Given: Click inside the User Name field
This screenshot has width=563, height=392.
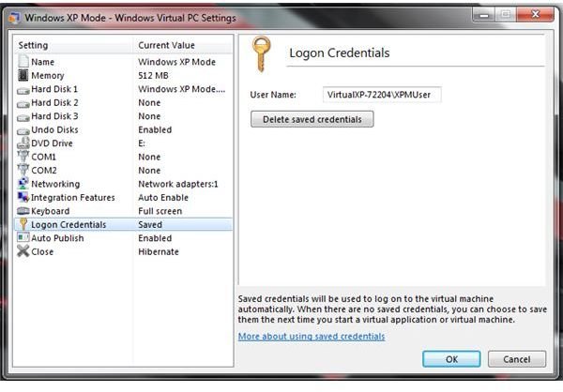Looking at the screenshot, I should 382,95.
